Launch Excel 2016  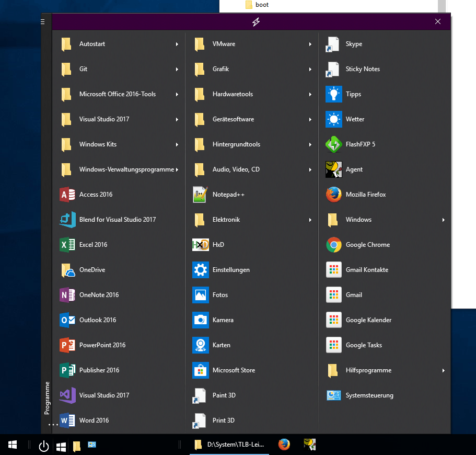[x=93, y=245]
